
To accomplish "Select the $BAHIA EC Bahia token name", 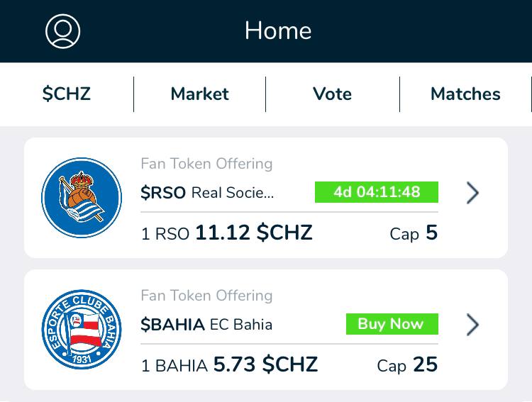I will pos(206,325).
